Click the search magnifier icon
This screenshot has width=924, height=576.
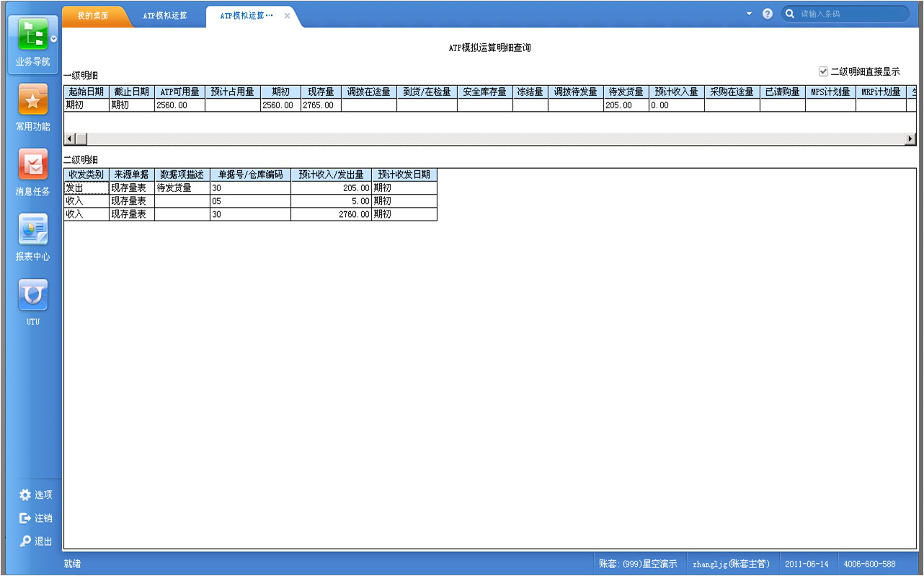tap(790, 14)
